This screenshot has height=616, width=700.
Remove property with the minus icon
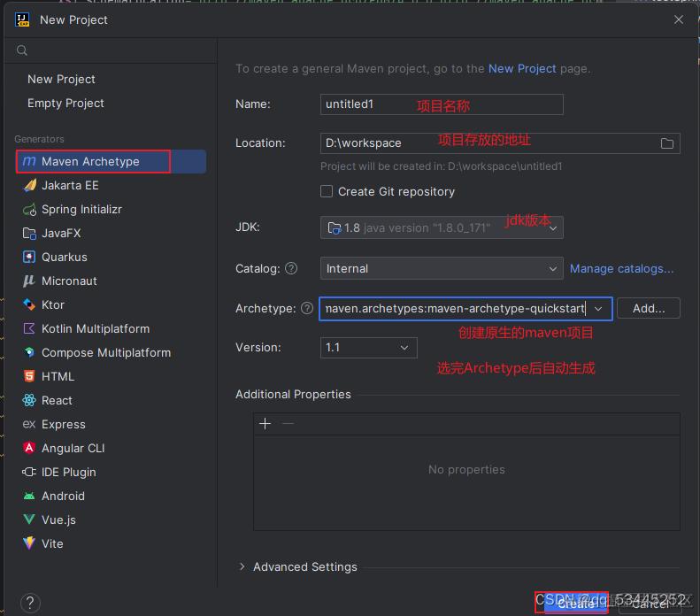(288, 424)
